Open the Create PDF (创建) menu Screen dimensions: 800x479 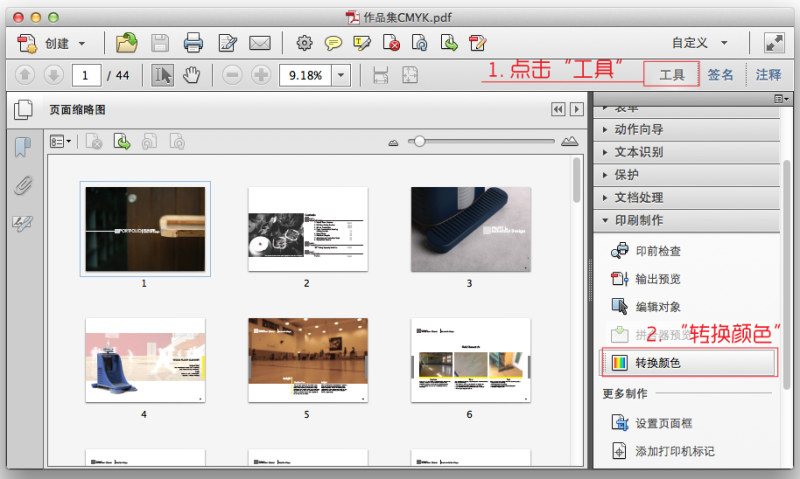pyautogui.click(x=50, y=43)
